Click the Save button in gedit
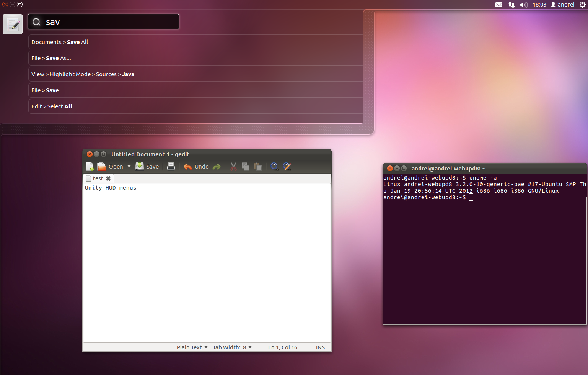Image resolution: width=588 pixels, height=375 pixels. point(147,166)
